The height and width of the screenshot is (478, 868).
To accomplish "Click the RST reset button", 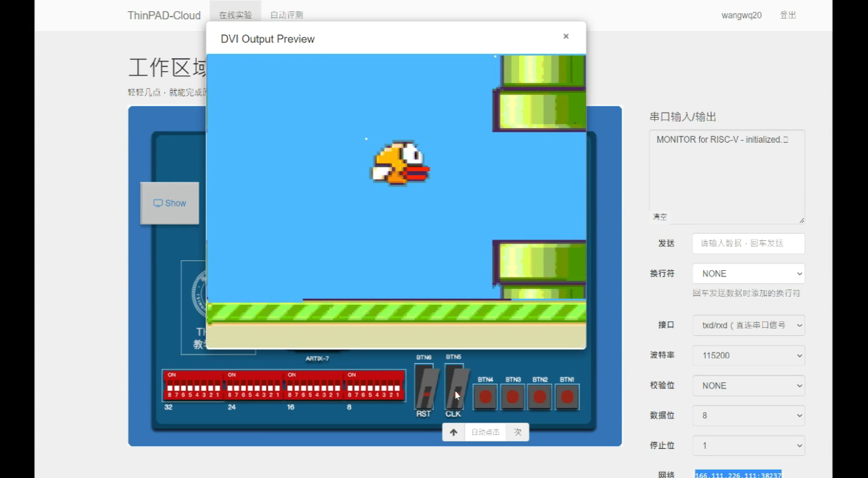I will coord(425,387).
